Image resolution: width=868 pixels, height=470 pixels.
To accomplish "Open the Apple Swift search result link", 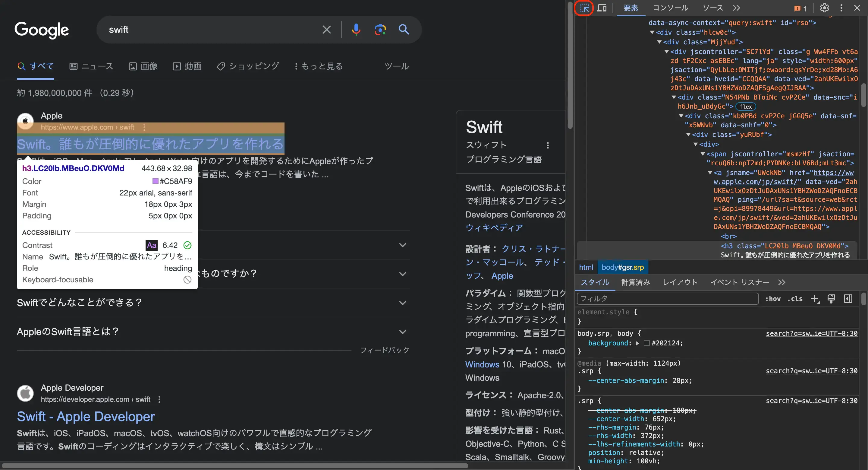I will [x=150, y=144].
